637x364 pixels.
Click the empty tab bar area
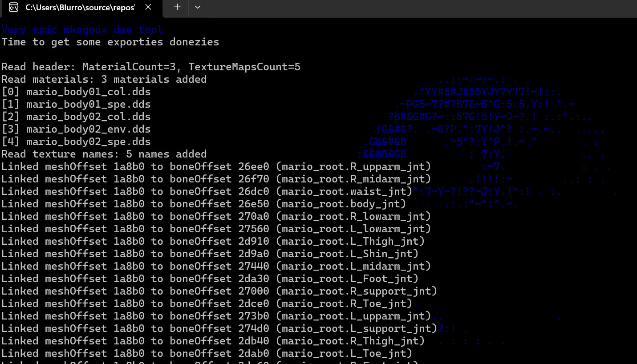point(401,7)
